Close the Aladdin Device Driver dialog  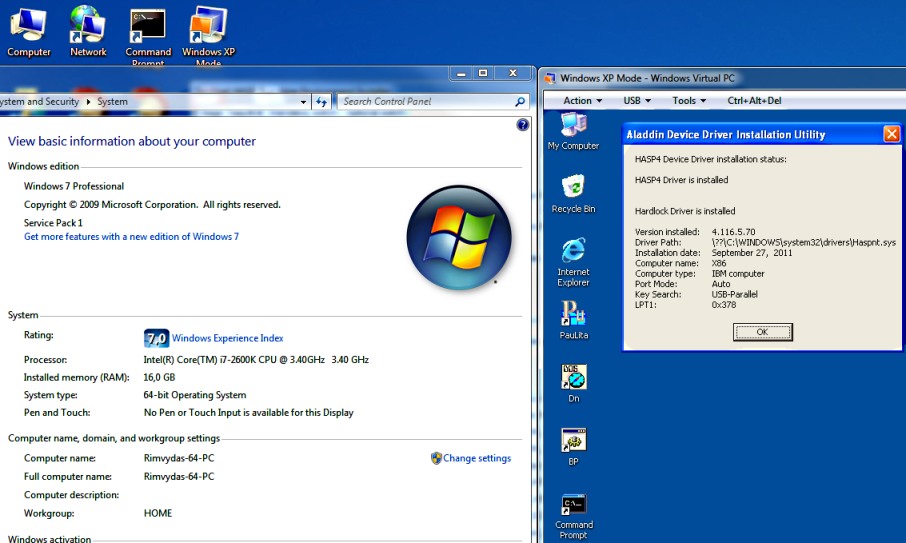(891, 134)
